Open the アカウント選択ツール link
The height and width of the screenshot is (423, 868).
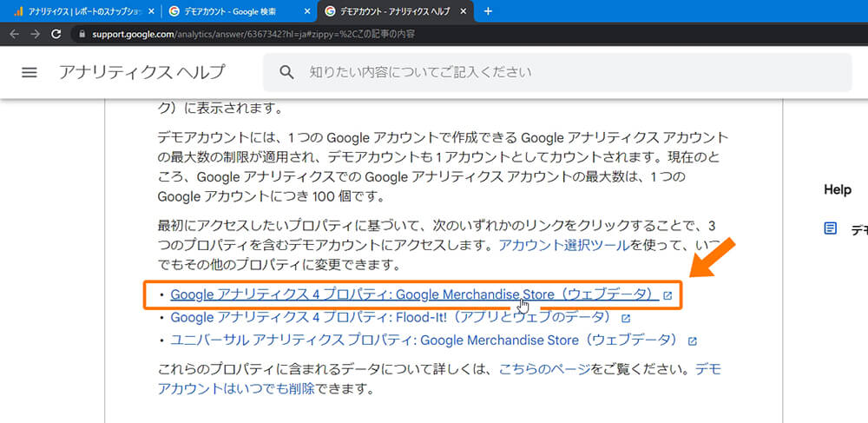[x=564, y=245]
